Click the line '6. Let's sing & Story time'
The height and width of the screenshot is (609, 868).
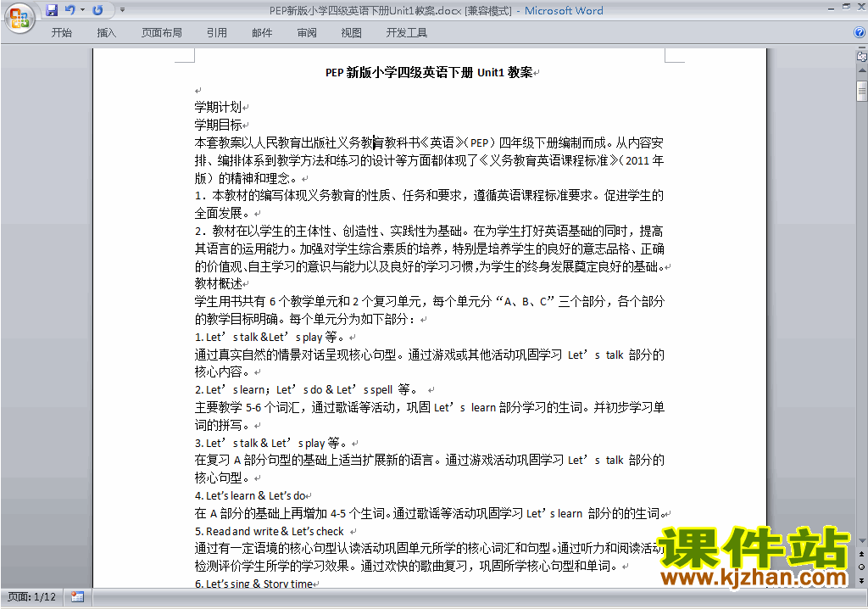tap(253, 584)
